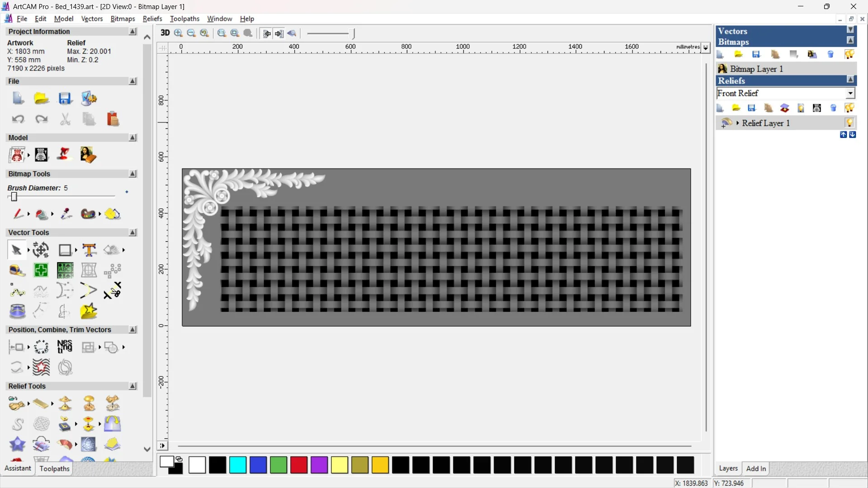Screen dimensions: 868x488
Task: Collapse the Bitmap Tools section
Action: (x=132, y=174)
